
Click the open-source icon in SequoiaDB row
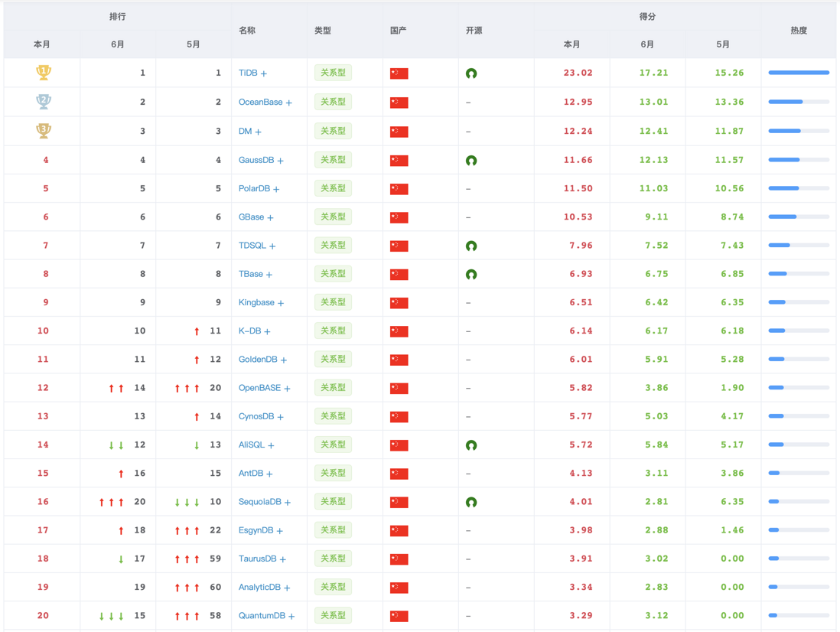(471, 502)
